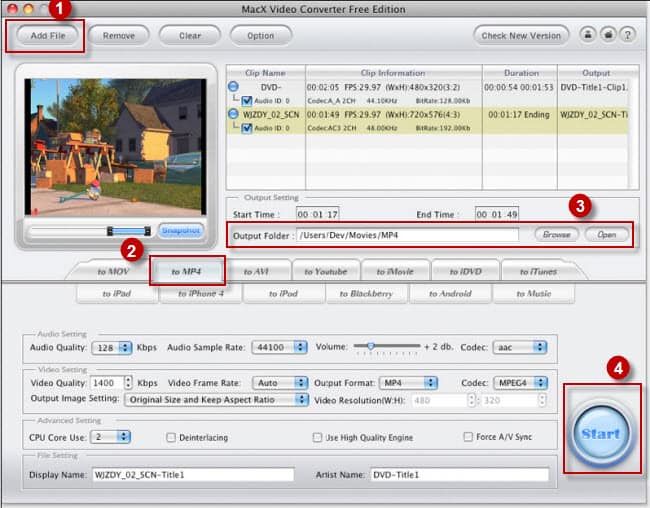
Task: Select the DVD-Title1-Clip1 output cell
Action: click(x=594, y=88)
